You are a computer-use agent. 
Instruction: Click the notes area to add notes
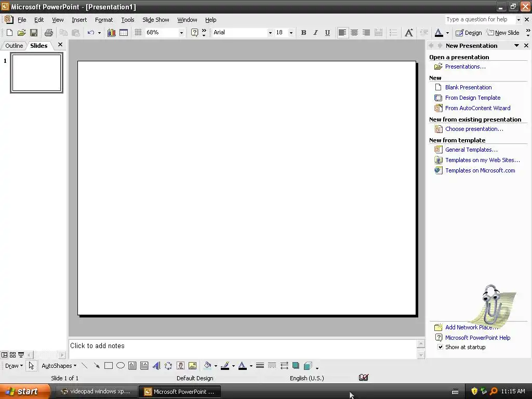click(242, 349)
